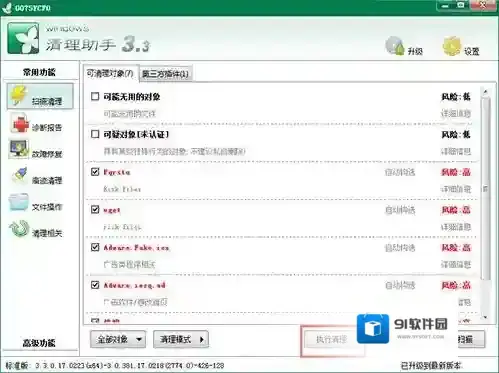Click 自动勾选 text on wget row
This screenshot has height=373, width=499.
coord(400,210)
